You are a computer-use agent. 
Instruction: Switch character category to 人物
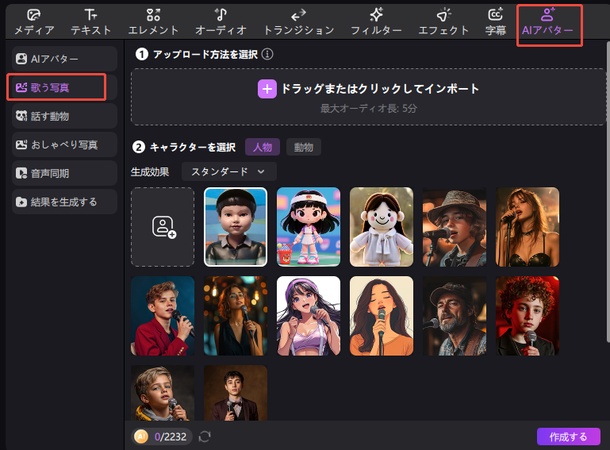(x=262, y=147)
